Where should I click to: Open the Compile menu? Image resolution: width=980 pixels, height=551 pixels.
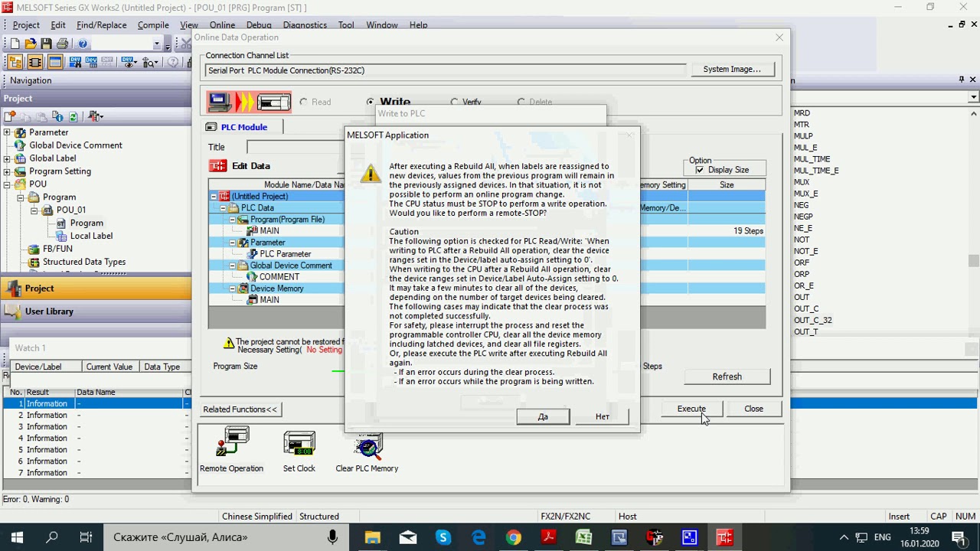153,25
